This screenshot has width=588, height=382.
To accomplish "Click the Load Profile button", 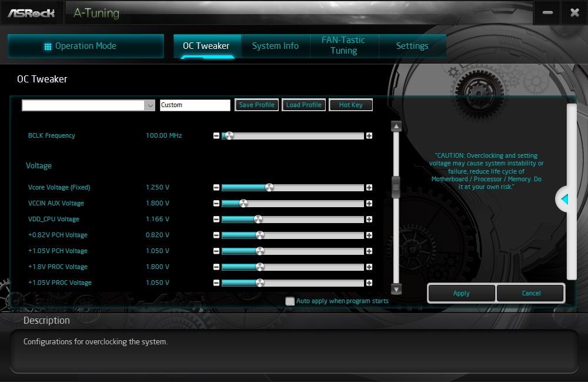I will coord(304,105).
